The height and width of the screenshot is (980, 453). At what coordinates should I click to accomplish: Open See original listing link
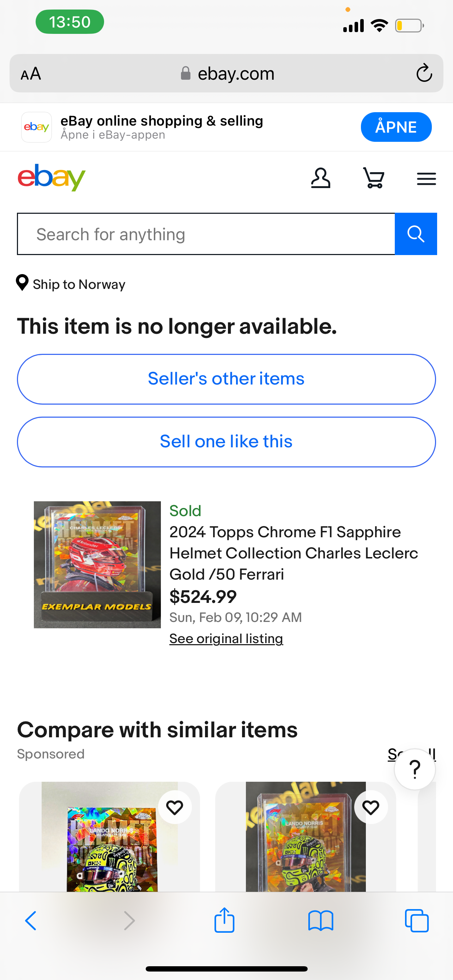(226, 639)
